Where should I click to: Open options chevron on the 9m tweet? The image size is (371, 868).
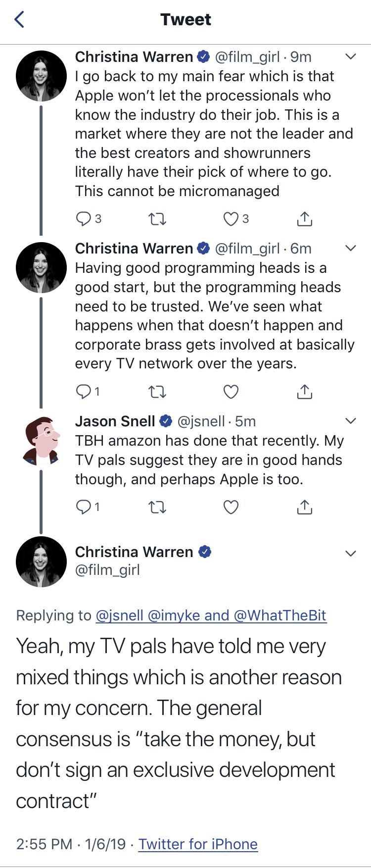(x=350, y=57)
